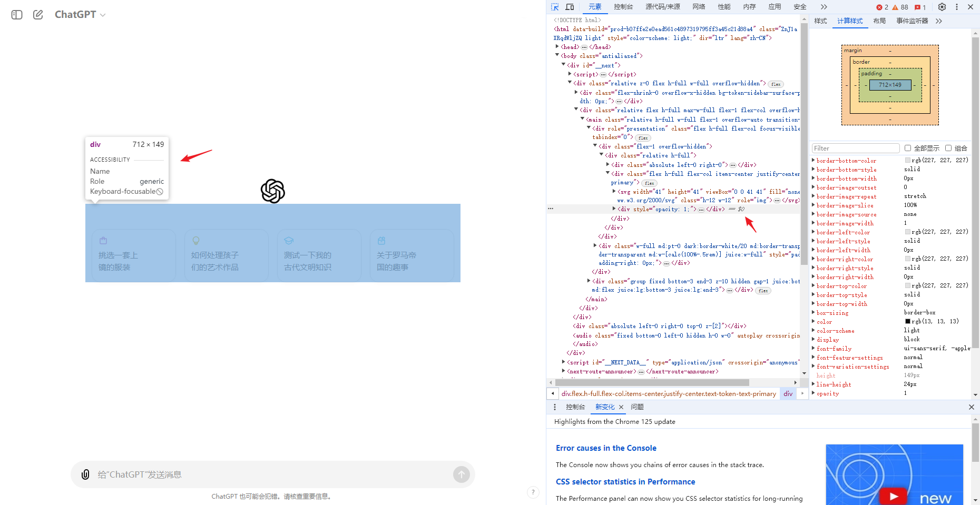980x505 pixels.
Task: Toggle the ChatGPT sidebar panel icon
Action: 17,15
